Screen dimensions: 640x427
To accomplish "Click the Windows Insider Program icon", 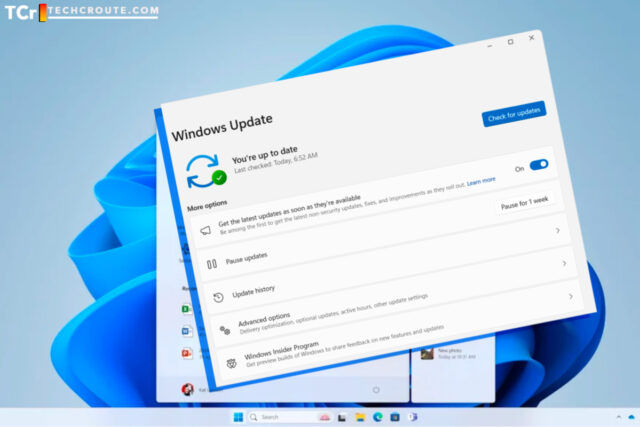I will tap(231, 363).
